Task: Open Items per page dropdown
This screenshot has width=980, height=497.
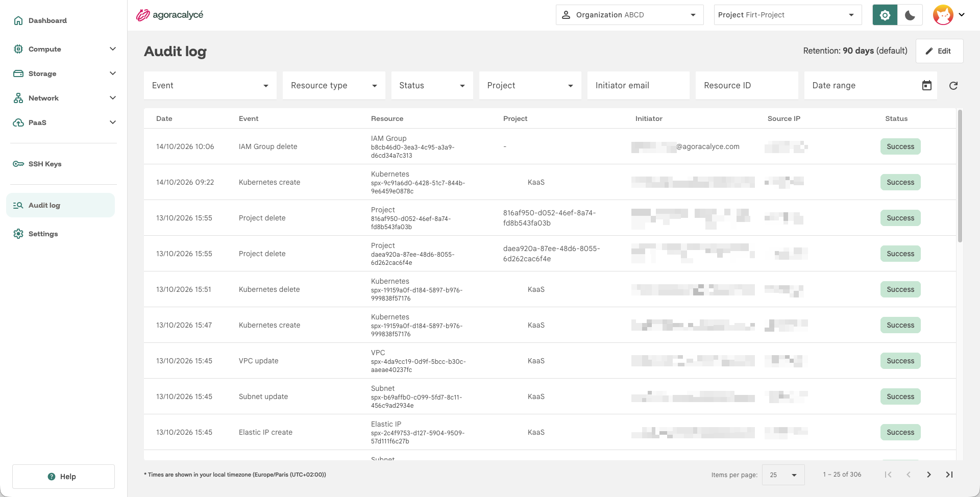Action: (x=783, y=475)
